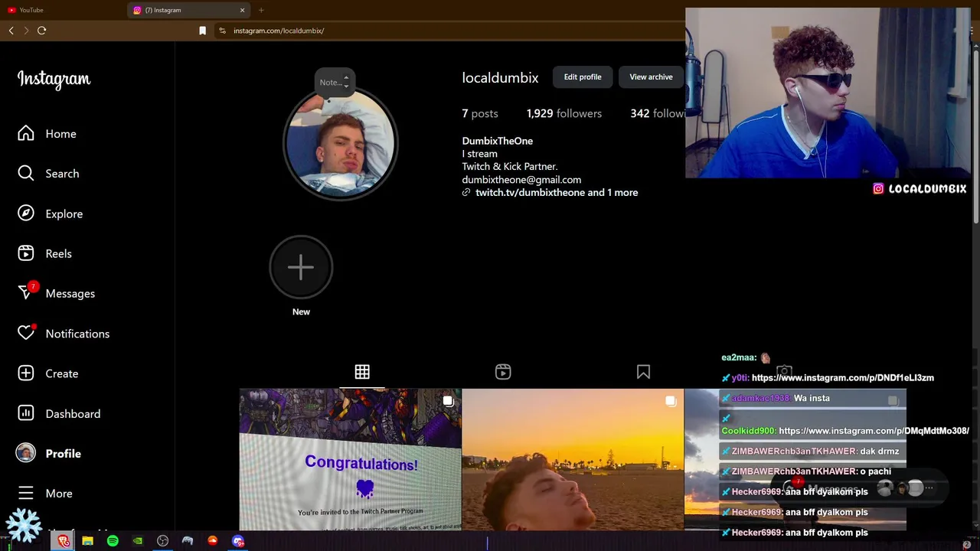Open Search in the Instagram sidebar
This screenshot has height=551, width=980.
coord(49,174)
